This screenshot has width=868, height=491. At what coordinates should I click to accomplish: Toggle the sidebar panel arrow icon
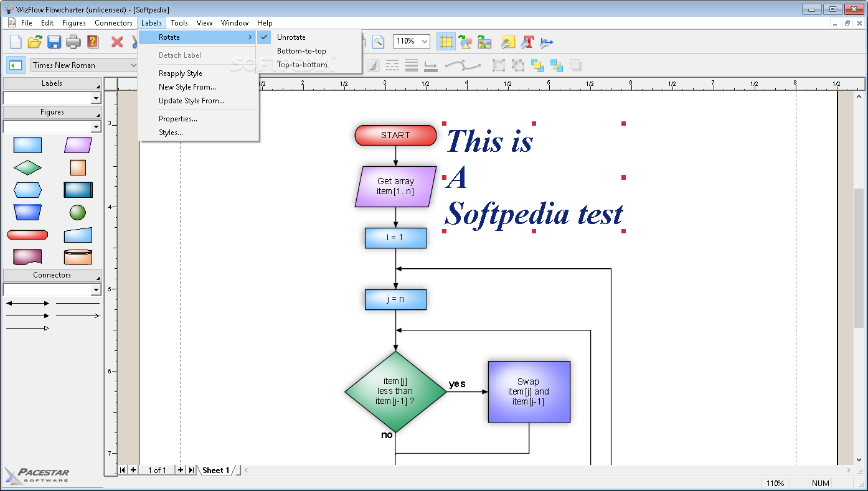point(16,65)
